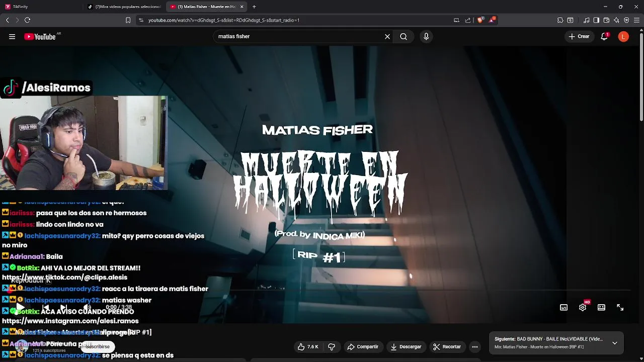Viewport: 644px width, 362px height.
Task: Click the Recortar button
Action: 447,347
